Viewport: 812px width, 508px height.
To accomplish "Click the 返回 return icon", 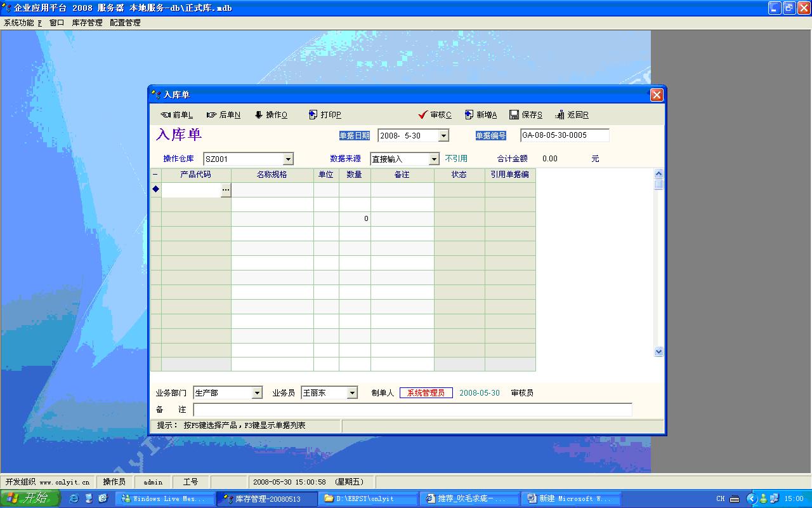I will (x=560, y=115).
